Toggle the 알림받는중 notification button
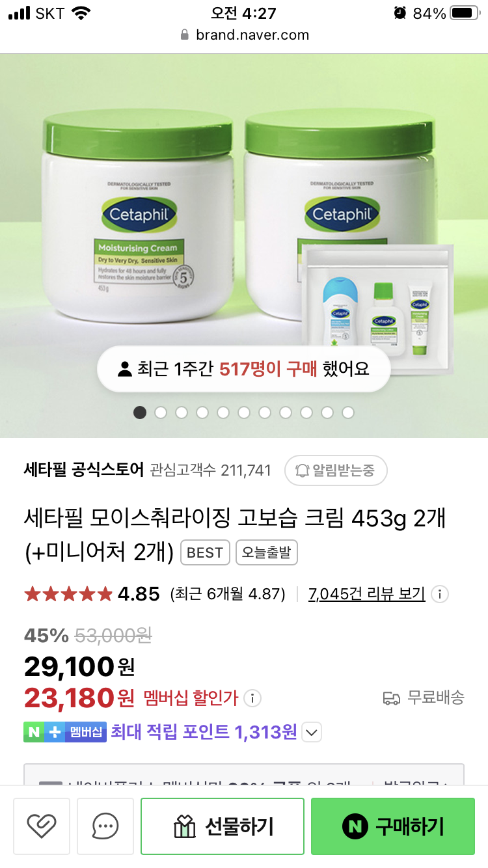Viewport: 488px width, 868px height. pos(336,470)
